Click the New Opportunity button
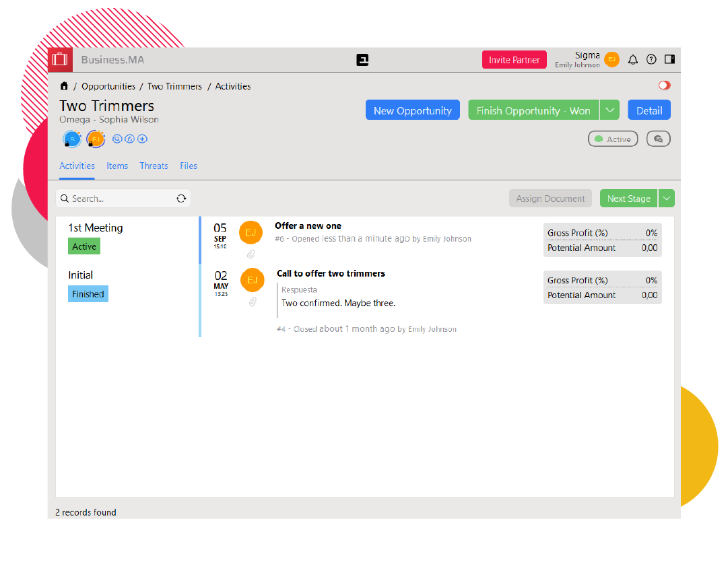 pos(412,110)
